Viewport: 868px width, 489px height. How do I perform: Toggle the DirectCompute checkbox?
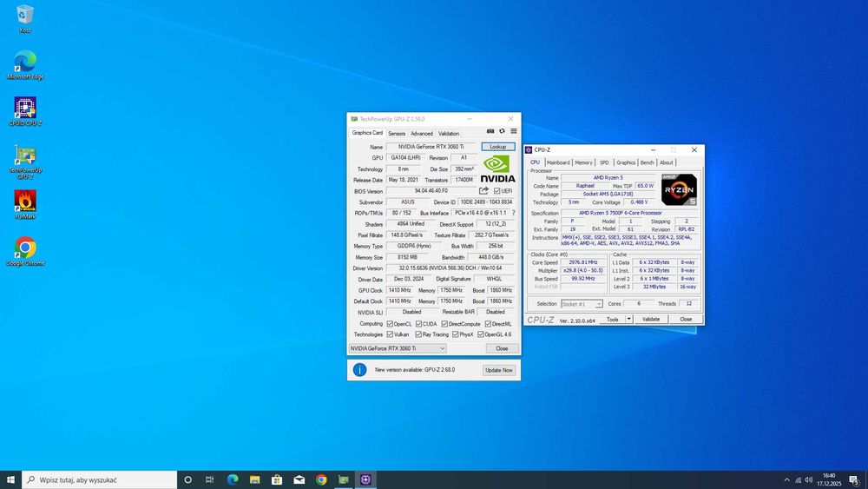point(444,324)
